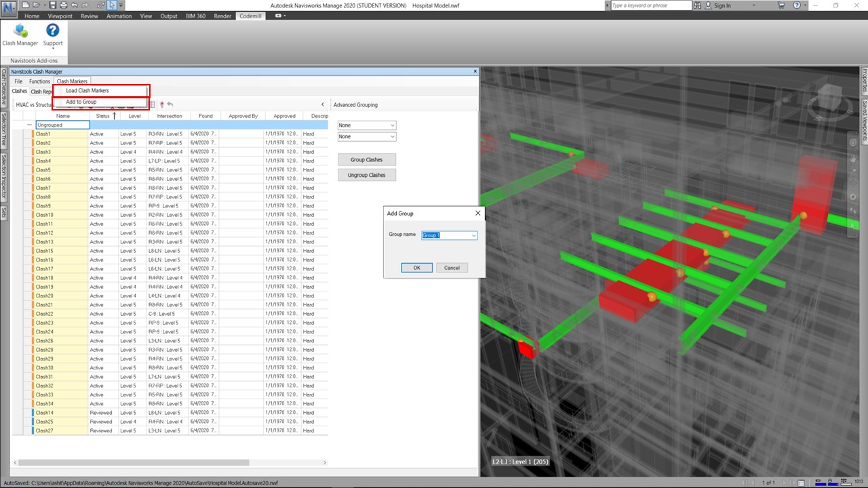The image size is (868, 488).
Task: Toggle the ribbon display mode button after Codemill
Action: point(279,16)
